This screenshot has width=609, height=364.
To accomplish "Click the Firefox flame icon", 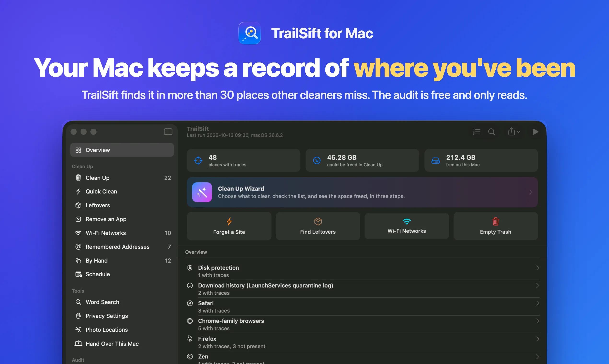I will pos(190,339).
